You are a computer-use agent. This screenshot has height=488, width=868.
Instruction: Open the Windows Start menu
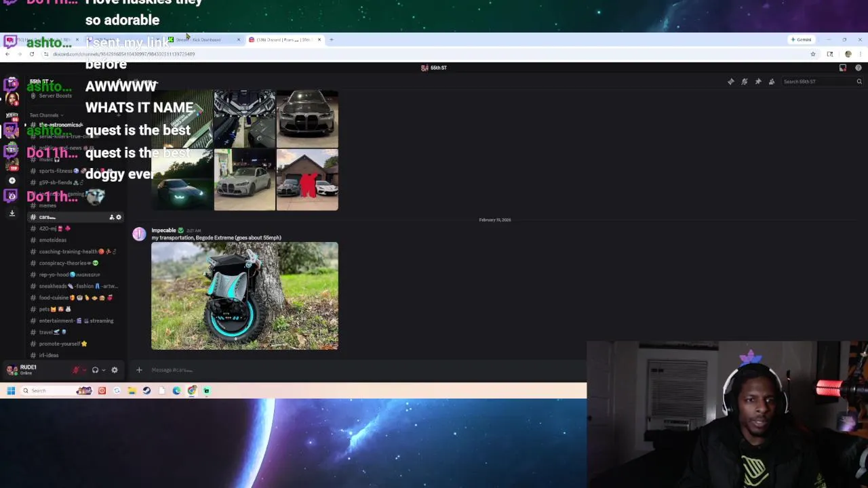pos(11,390)
